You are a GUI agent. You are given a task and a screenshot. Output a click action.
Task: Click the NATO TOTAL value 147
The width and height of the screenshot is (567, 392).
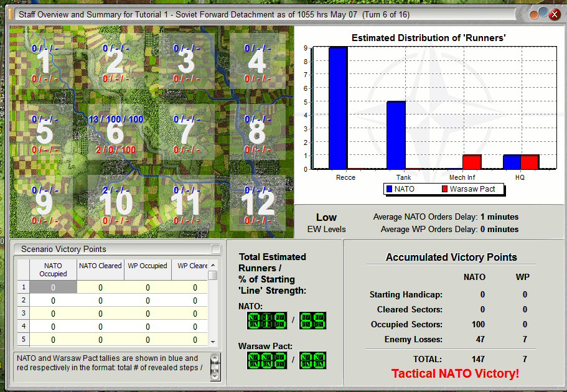pos(478,359)
